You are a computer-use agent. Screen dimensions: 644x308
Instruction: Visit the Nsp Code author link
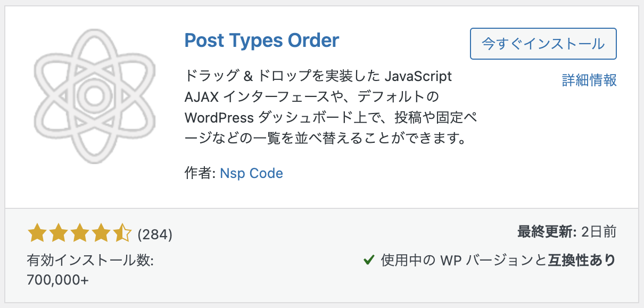(251, 173)
